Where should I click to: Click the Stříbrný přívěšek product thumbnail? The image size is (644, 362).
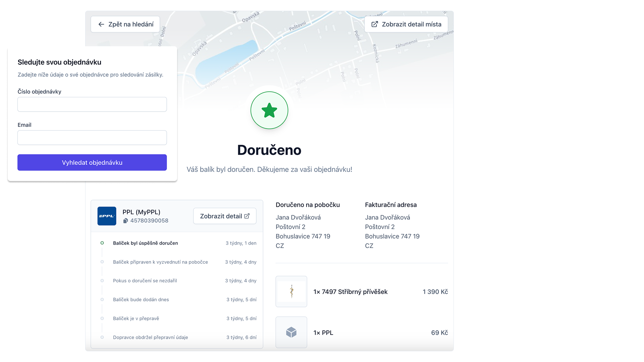click(291, 292)
